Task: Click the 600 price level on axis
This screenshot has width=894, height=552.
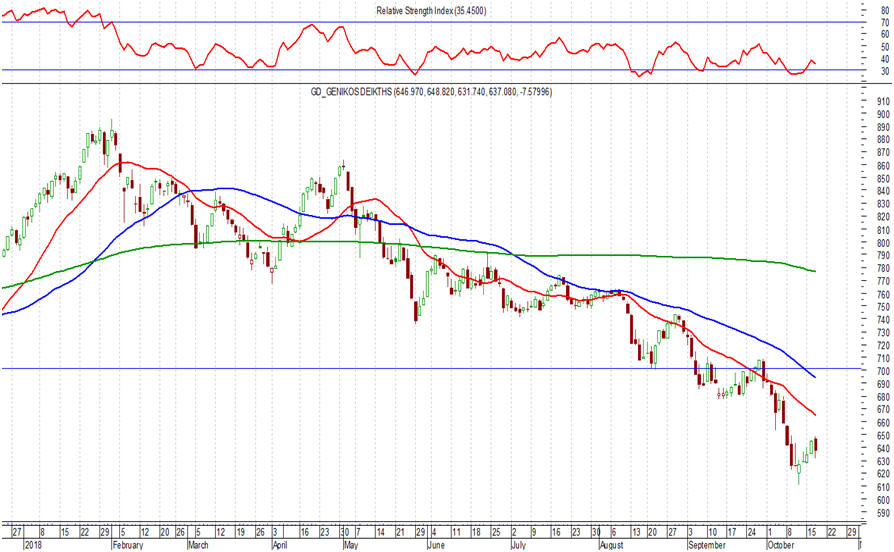Action: point(883,500)
